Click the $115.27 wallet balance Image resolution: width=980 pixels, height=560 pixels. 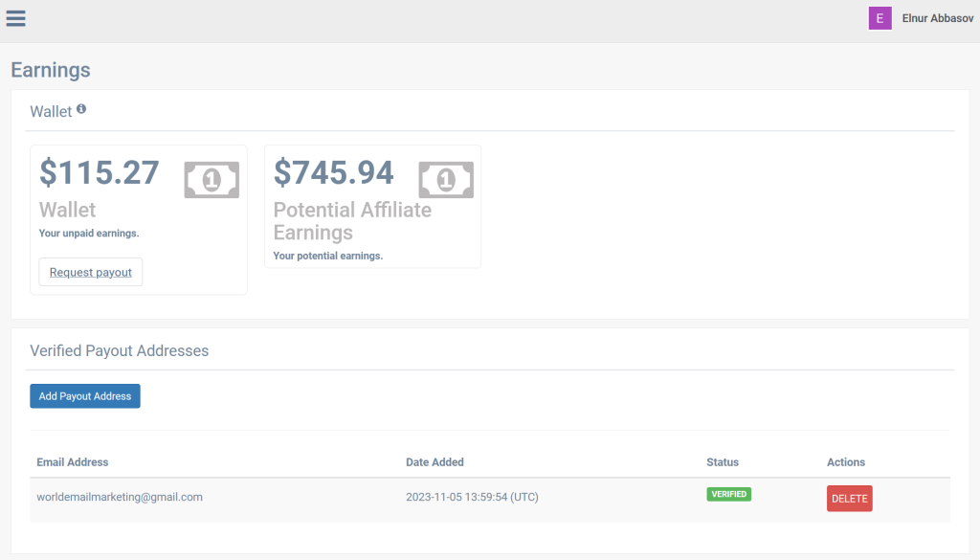(x=100, y=172)
